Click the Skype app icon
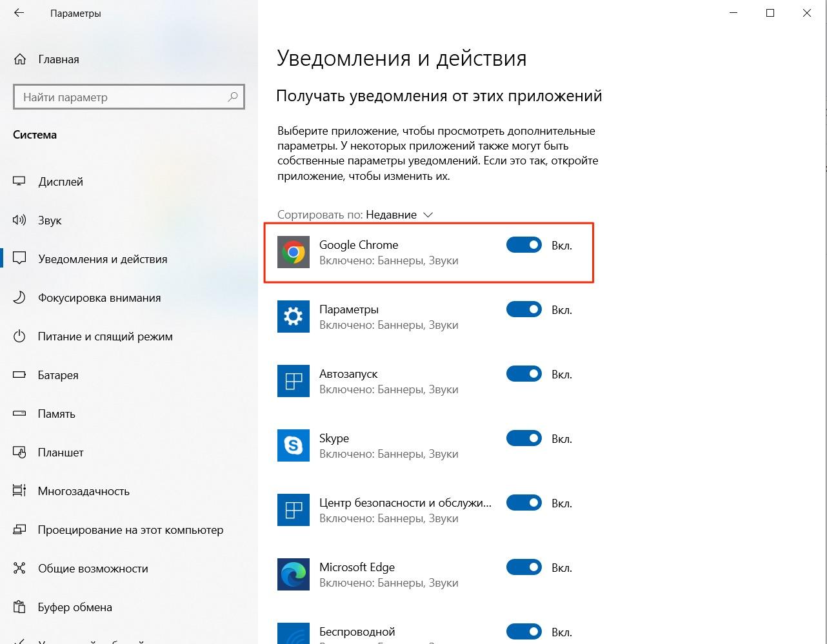Viewport: 827px width, 644px height. click(x=294, y=445)
